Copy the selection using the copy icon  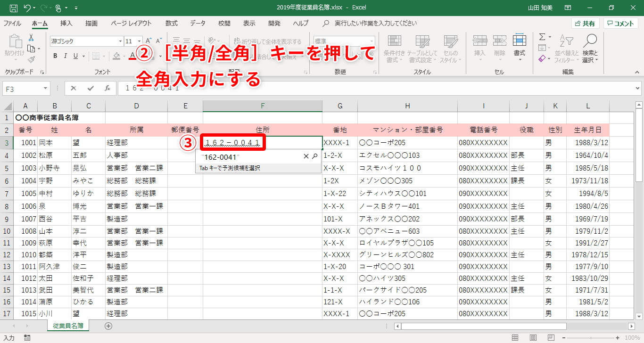tap(31, 49)
